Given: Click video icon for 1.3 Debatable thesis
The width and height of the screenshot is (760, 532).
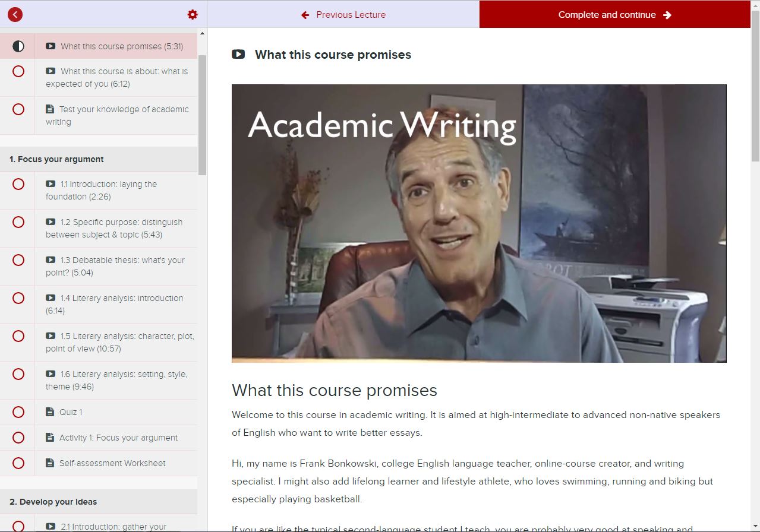Looking at the screenshot, I should 51,260.
